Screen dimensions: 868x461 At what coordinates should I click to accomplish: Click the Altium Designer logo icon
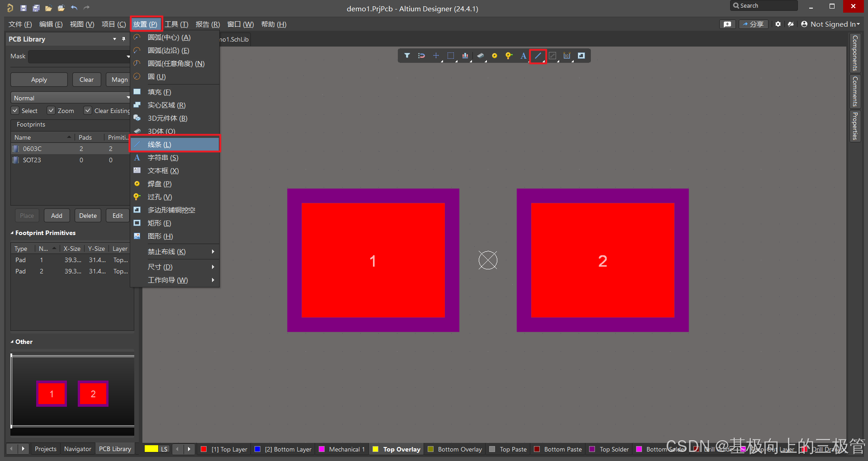coord(10,8)
